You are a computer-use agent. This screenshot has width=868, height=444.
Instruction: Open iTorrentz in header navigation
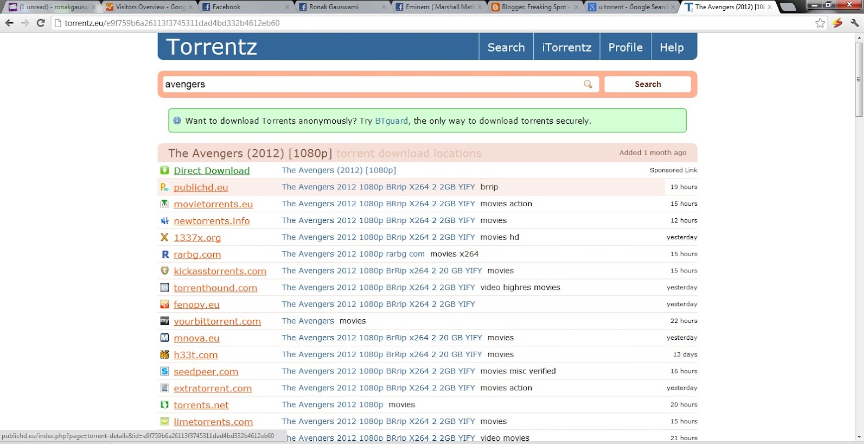point(566,47)
